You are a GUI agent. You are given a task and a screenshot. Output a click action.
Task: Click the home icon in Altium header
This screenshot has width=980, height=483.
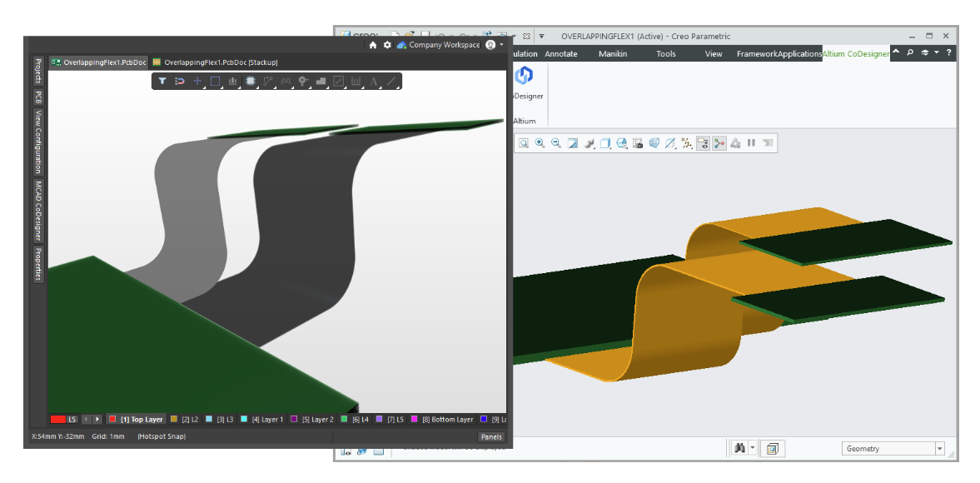tap(373, 45)
